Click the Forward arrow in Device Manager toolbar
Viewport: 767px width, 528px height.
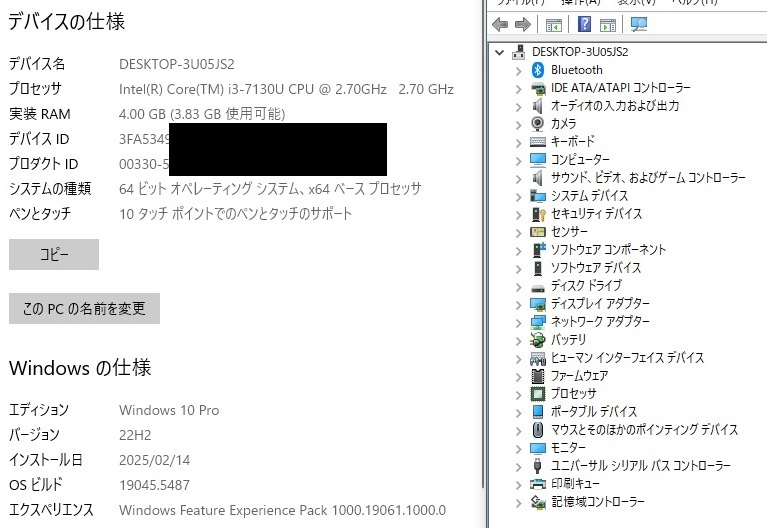pyautogui.click(x=523, y=24)
